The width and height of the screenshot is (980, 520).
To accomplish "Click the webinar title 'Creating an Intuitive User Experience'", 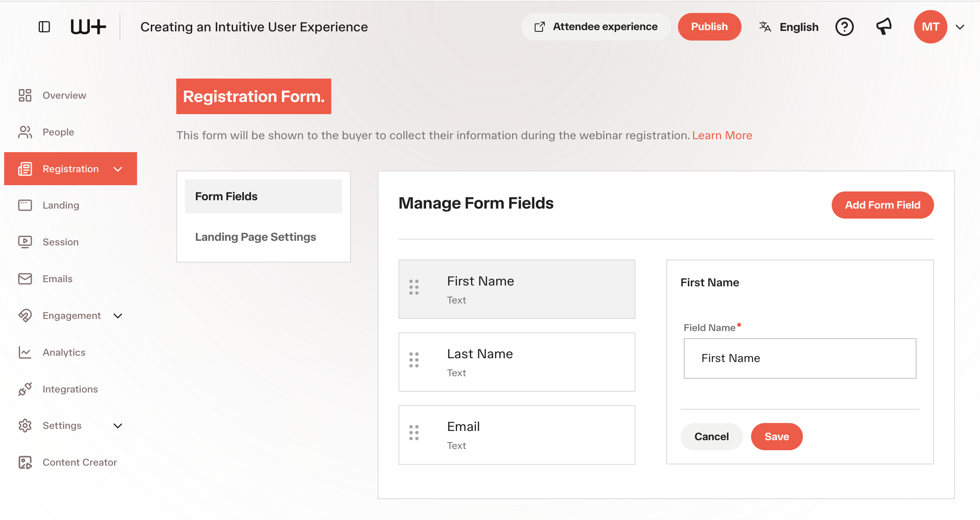I will pos(254,27).
